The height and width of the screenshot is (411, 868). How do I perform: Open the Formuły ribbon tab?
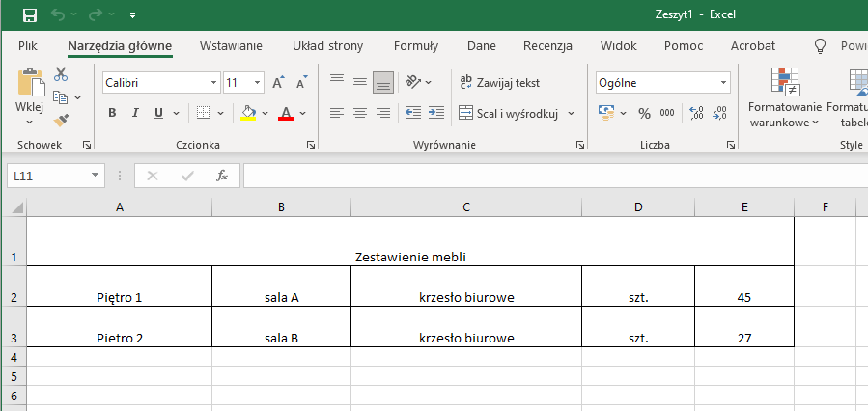(415, 45)
